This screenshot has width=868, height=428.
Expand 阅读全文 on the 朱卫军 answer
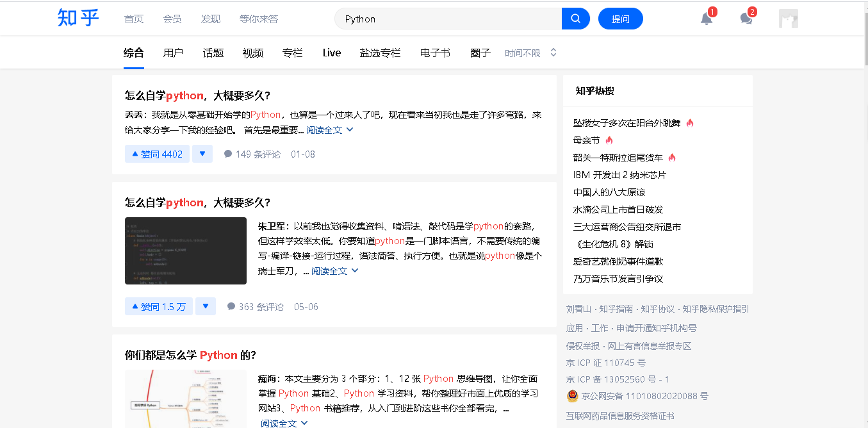(335, 271)
